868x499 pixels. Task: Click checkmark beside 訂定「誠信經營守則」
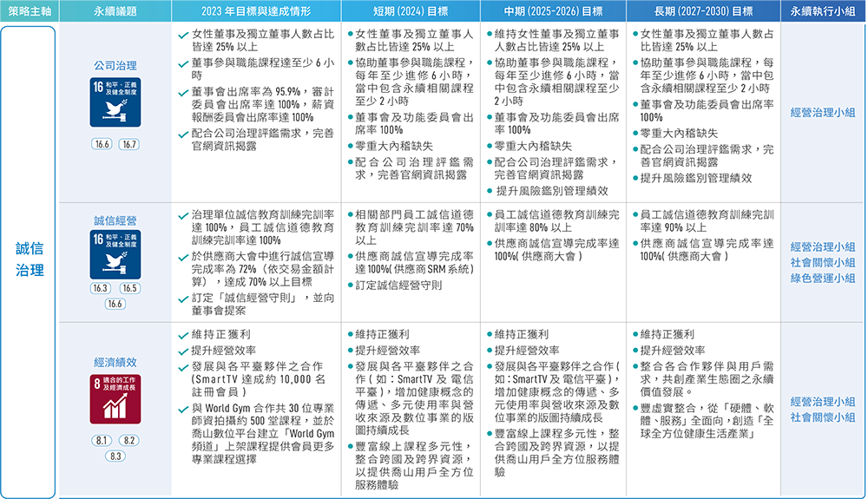pos(183,299)
